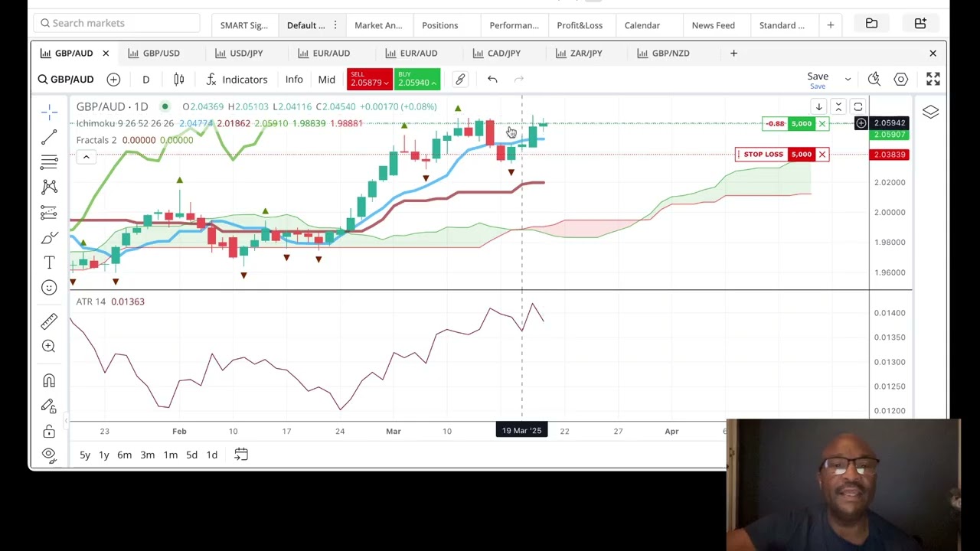Select the crosshair cursor tool
This screenshot has height=551, width=980.
tap(49, 112)
